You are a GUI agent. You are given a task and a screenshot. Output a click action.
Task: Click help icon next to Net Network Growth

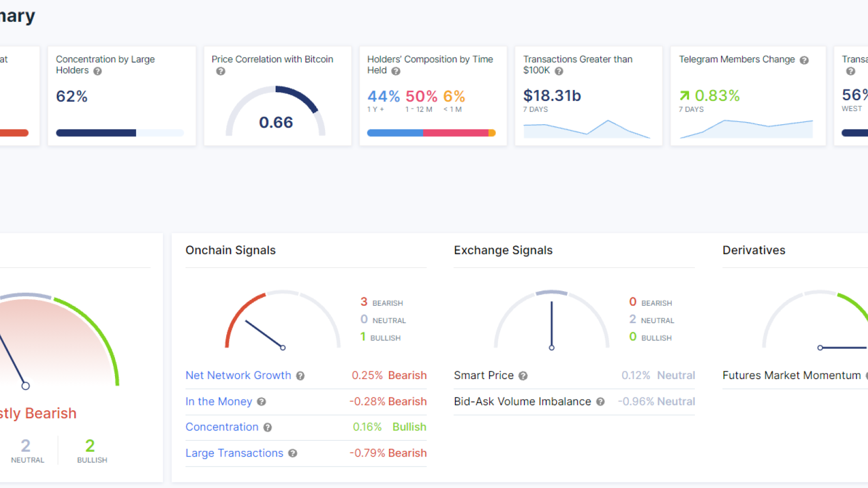click(300, 376)
